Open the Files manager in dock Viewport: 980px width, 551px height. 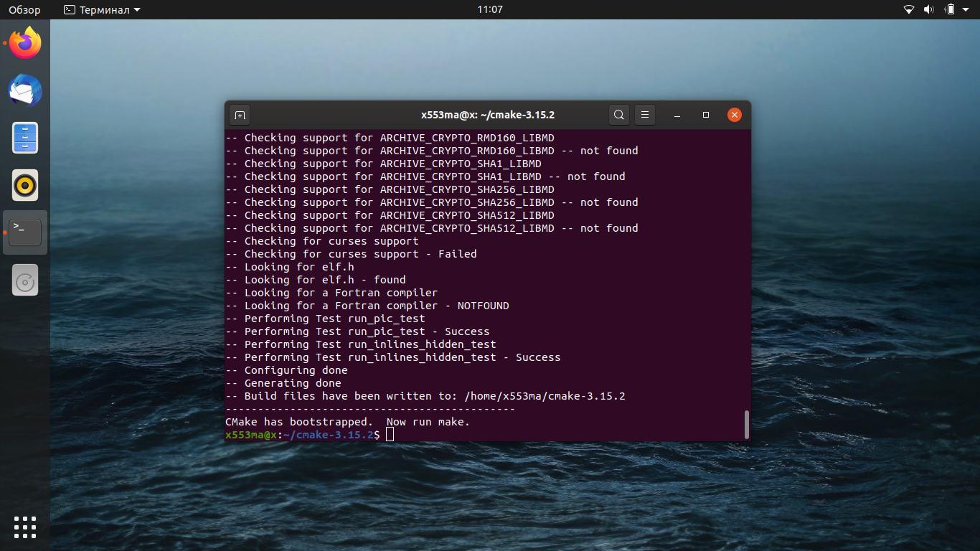coord(25,138)
